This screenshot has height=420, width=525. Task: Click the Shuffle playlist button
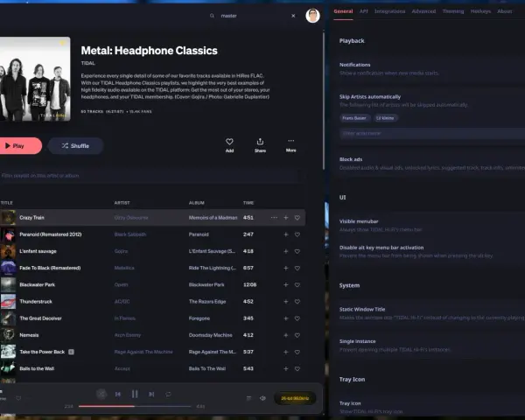75,146
